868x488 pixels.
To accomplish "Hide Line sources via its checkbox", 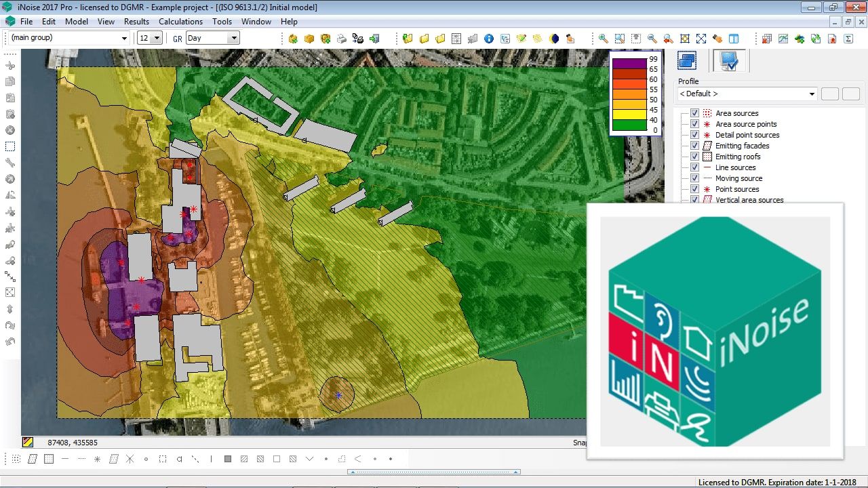I will coord(694,167).
